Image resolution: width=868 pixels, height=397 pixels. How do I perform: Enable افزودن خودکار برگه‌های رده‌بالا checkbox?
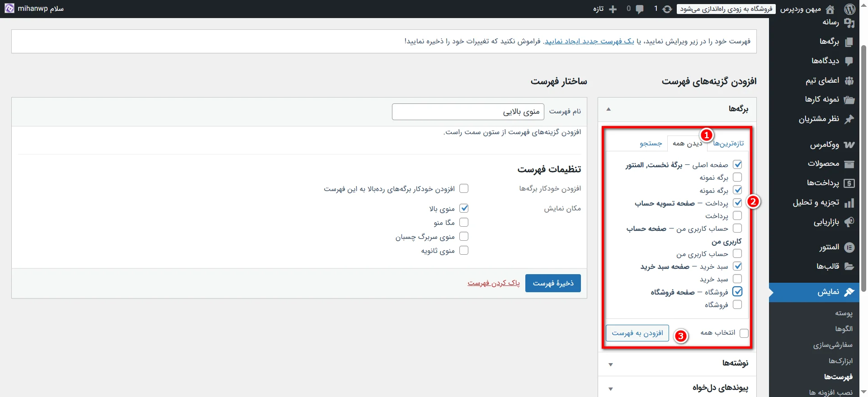[x=464, y=188]
